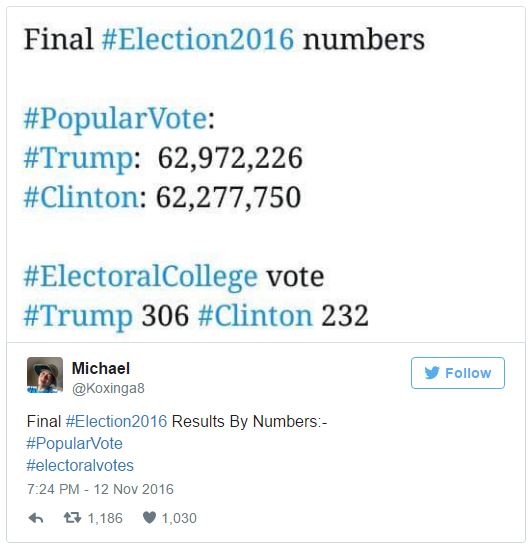Click #Clinton next to 232
This screenshot has width=532, height=547.
click(x=255, y=316)
